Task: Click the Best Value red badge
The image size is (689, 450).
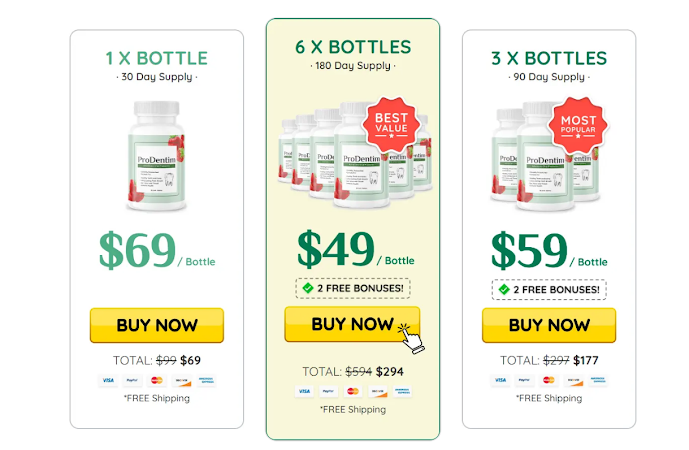Action: [391, 124]
